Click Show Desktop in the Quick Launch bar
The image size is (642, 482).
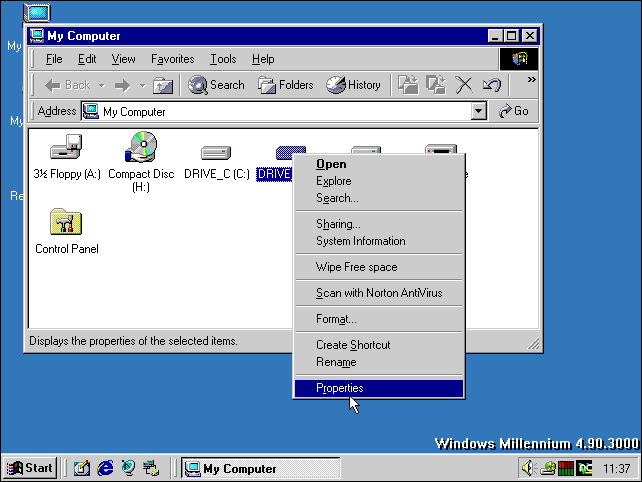(x=81, y=468)
